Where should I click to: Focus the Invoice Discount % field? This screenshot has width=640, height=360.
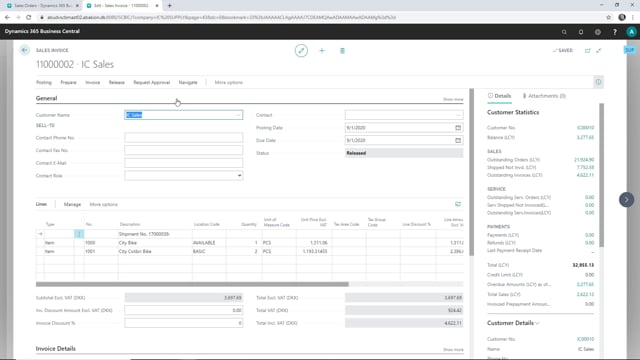pyautogui.click(x=184, y=323)
